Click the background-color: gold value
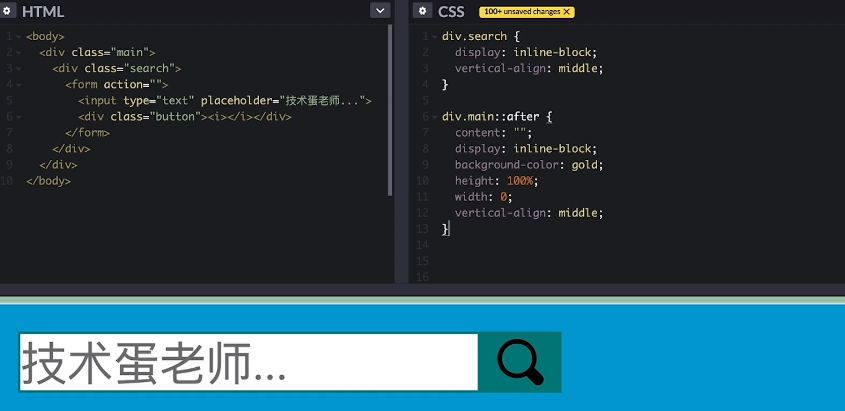The height and width of the screenshot is (411, 845). click(x=585, y=165)
